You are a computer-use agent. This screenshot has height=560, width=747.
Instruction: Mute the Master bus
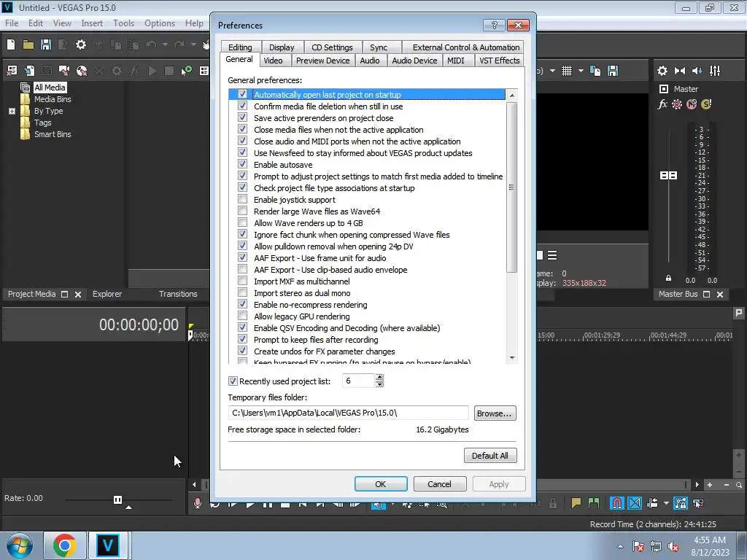(x=692, y=104)
